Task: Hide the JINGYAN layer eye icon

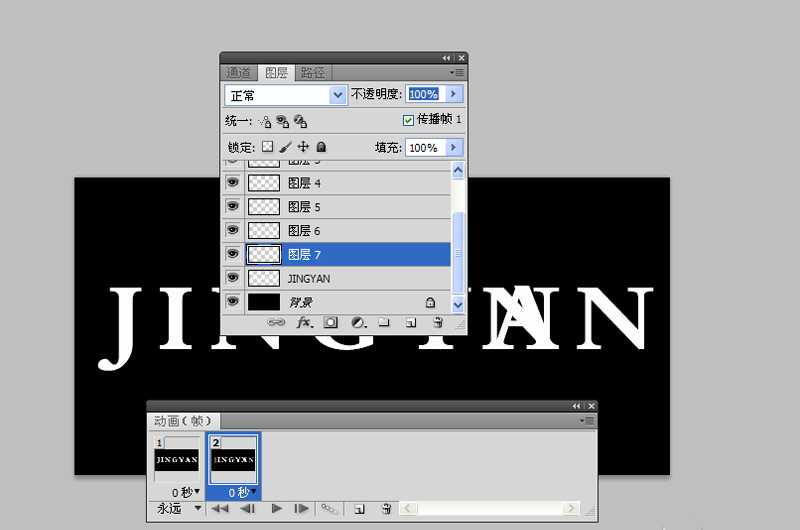Action: pyautogui.click(x=233, y=277)
